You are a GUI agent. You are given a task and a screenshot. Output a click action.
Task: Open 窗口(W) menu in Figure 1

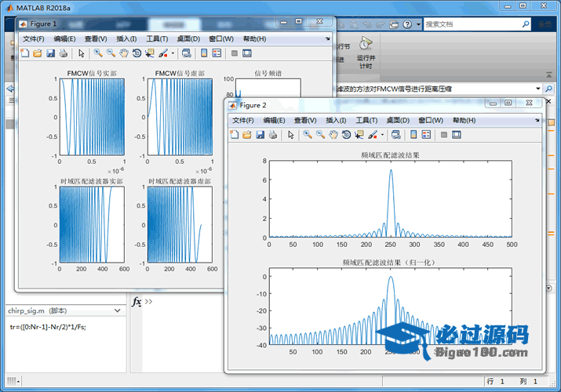click(221, 39)
